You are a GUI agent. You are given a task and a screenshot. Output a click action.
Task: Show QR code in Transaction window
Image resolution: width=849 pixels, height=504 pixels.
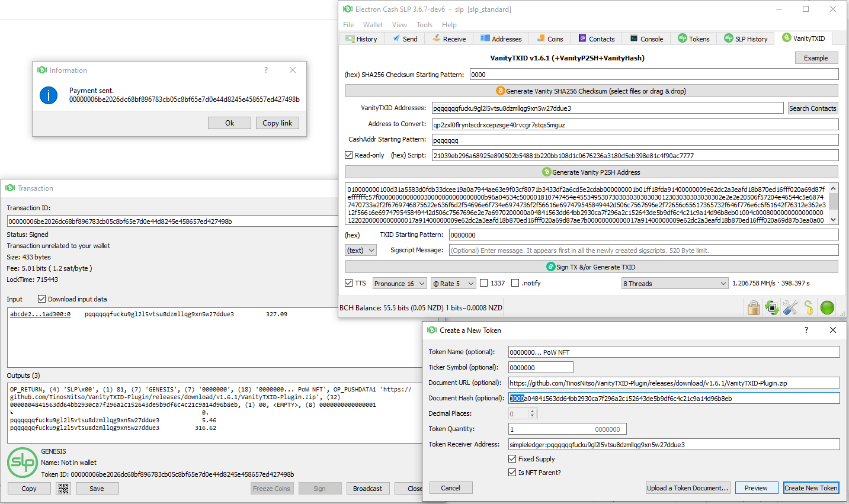pos(64,489)
